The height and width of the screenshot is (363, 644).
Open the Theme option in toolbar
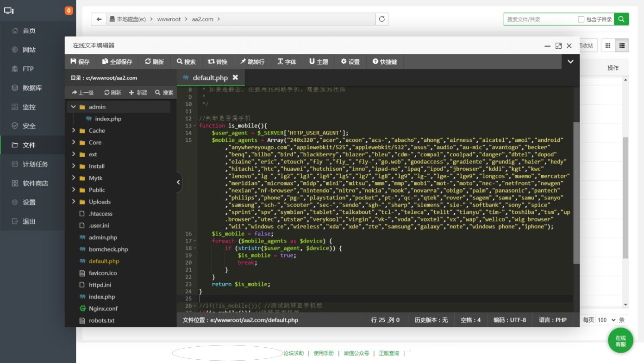[319, 62]
